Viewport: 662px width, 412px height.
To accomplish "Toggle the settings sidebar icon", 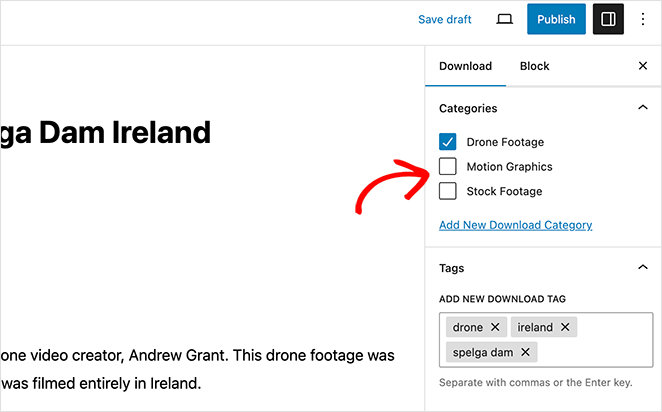I will click(x=608, y=19).
